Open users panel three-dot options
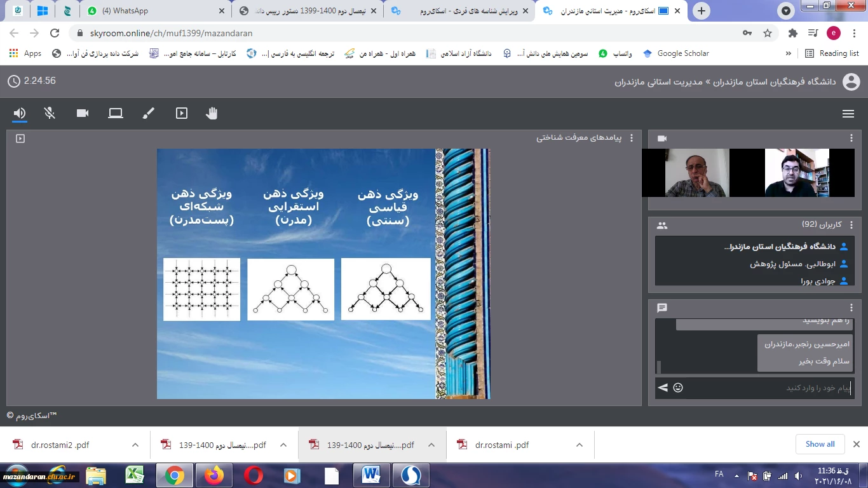The height and width of the screenshot is (488, 868). (x=851, y=225)
